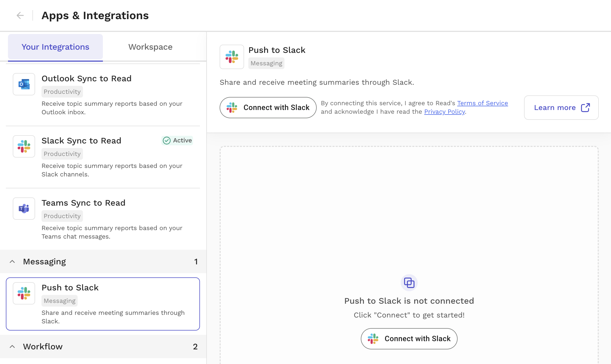Click the Push to Slack sidebar icon
The width and height of the screenshot is (611, 364).
pyautogui.click(x=24, y=293)
